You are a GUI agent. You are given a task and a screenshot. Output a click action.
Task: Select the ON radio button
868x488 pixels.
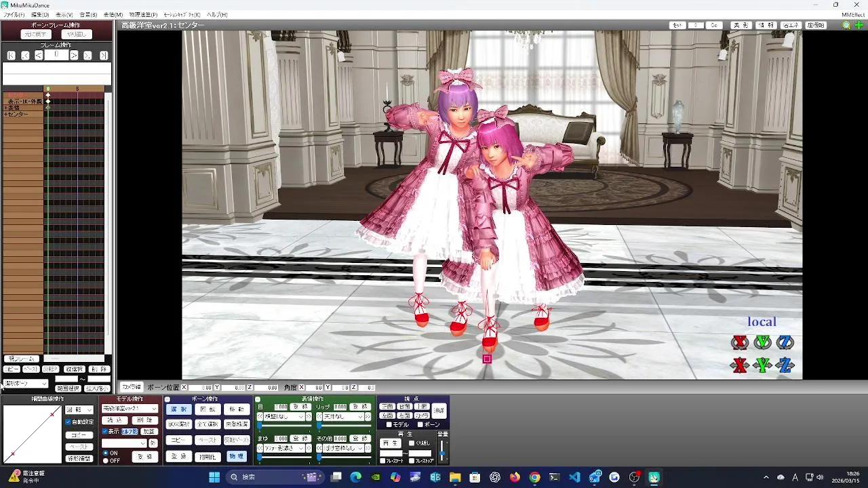coord(105,453)
